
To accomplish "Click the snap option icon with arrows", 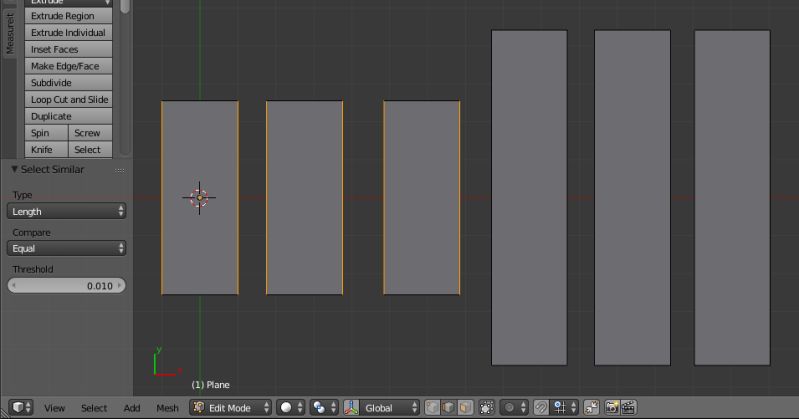I will [592, 407].
